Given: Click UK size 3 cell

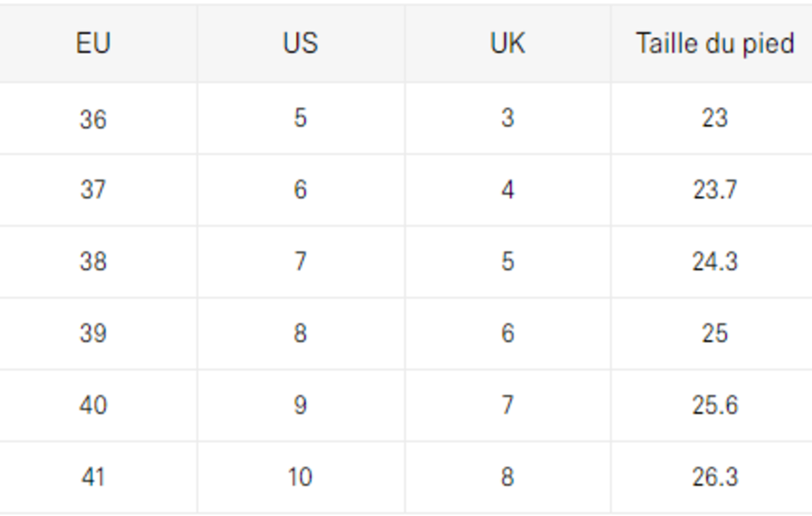Looking at the screenshot, I should click(x=508, y=118).
